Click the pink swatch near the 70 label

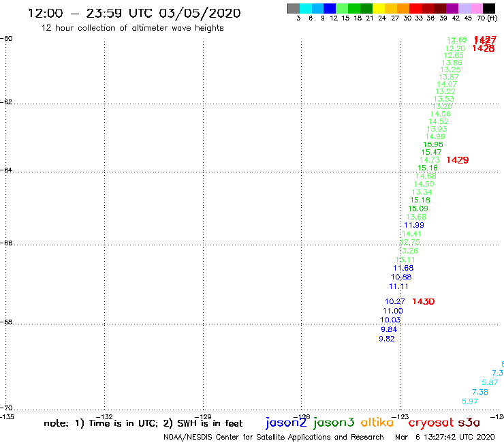click(477, 8)
